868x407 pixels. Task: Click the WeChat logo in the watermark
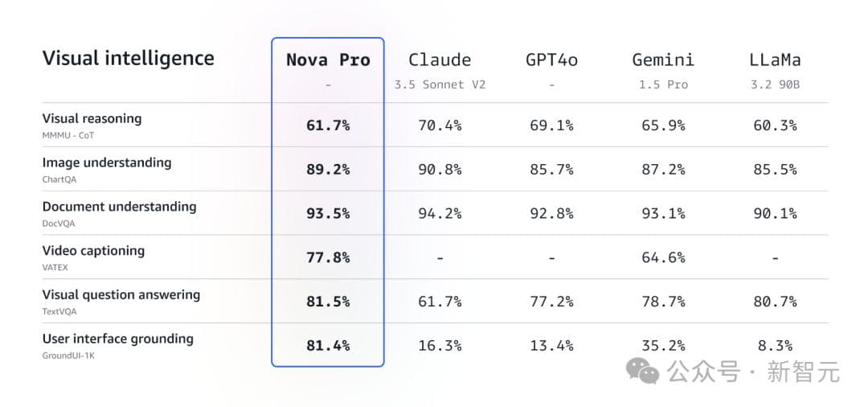644,371
